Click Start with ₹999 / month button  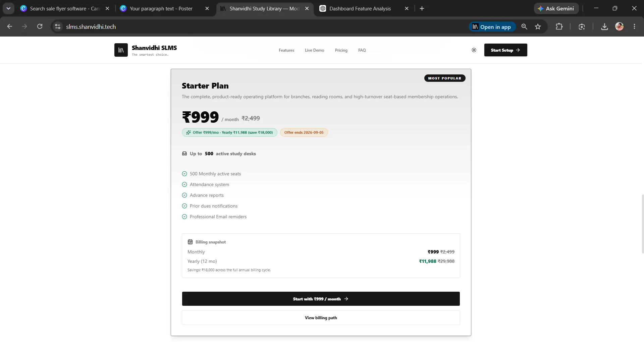321,299
